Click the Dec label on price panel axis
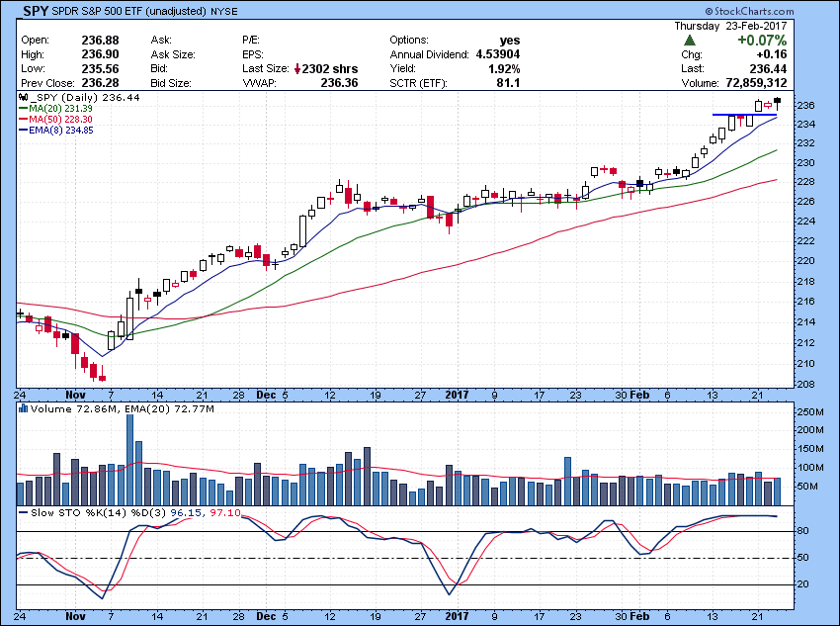This screenshot has height=626, width=840. tap(266, 395)
